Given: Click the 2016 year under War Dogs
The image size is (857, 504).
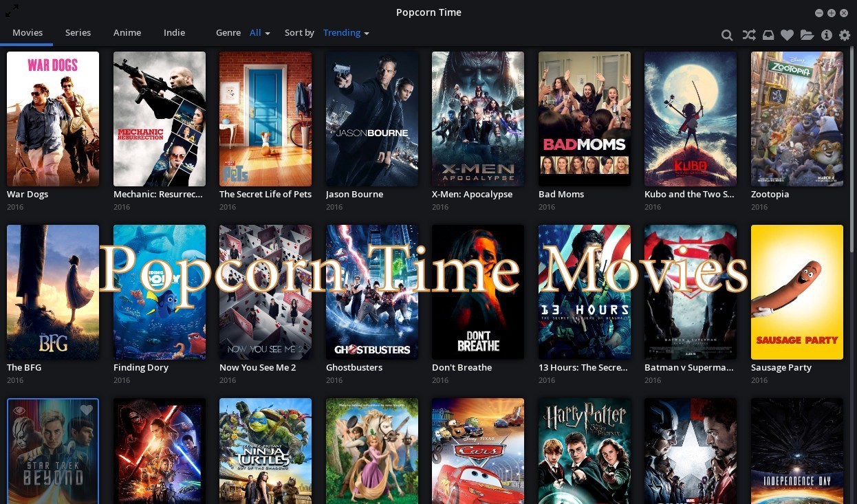Looking at the screenshot, I should pyautogui.click(x=15, y=207).
